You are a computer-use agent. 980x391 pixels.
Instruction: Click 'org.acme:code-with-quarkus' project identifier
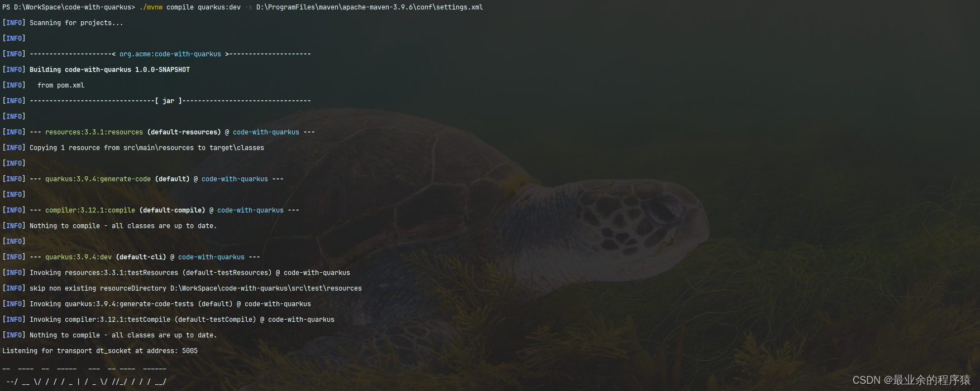click(170, 54)
